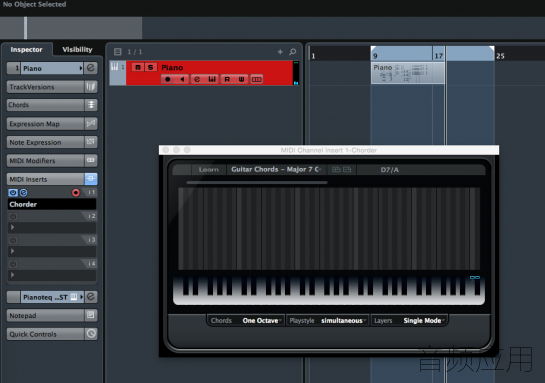This screenshot has height=383, width=545.
Task: Open the Note Expression section
Action: point(46,142)
